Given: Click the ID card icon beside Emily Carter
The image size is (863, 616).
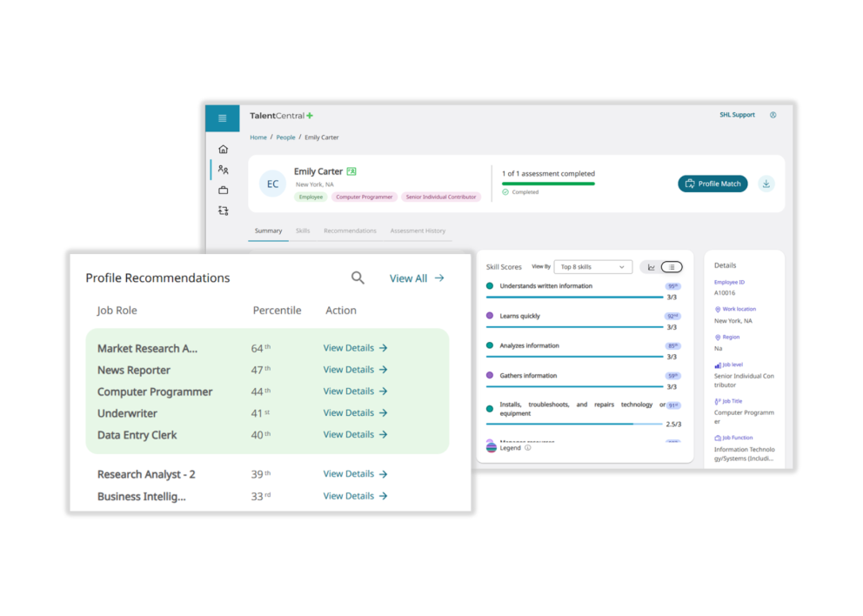Looking at the screenshot, I should tap(351, 171).
